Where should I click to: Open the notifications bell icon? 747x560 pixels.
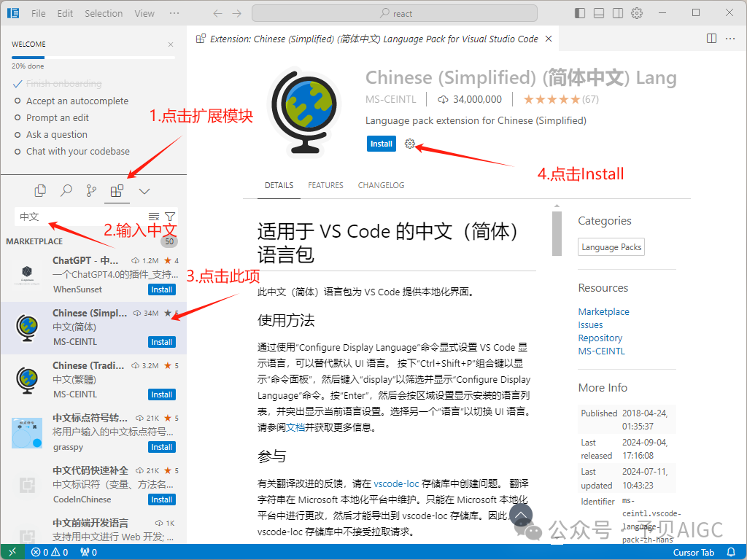coord(731,553)
